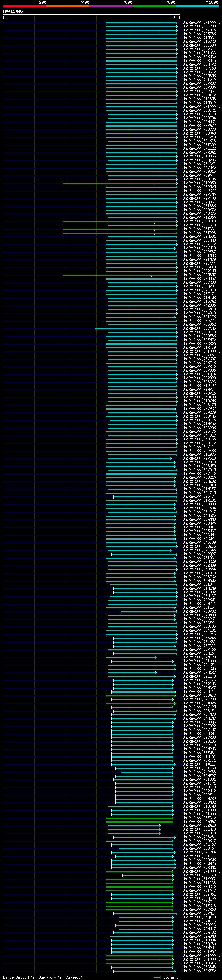The width and height of the screenshot is (222, 980).
Task: Open the UniRef100_Q15D31 hit
Action: click(x=199, y=38)
